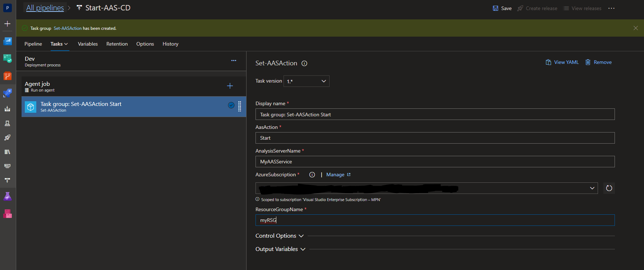The image size is (644, 270).
Task: Open Environments sub-item icon in sidebar
Action: coord(7,123)
